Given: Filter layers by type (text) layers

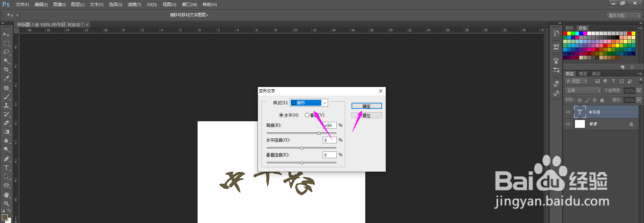Looking at the screenshot, I should tap(613, 81).
